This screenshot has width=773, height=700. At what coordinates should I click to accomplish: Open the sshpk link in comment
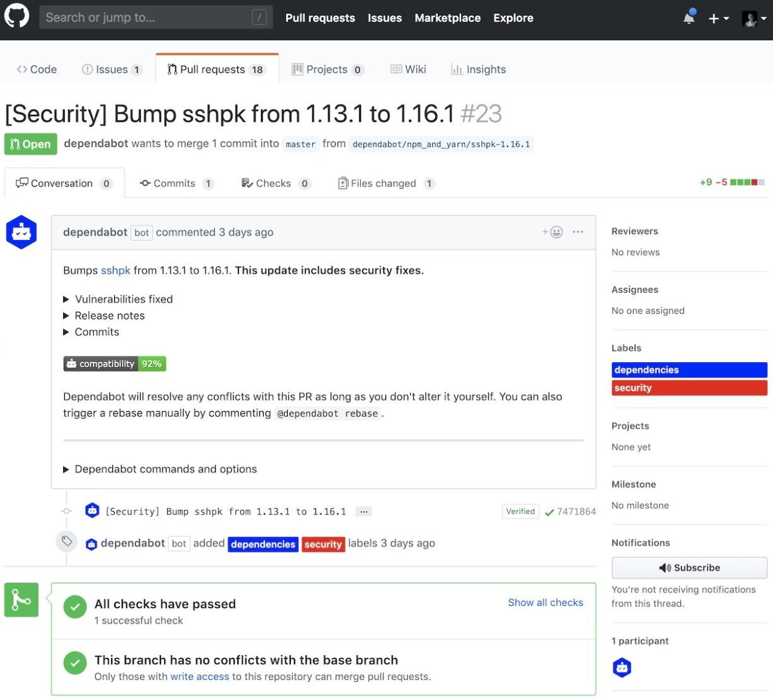pyautogui.click(x=115, y=270)
